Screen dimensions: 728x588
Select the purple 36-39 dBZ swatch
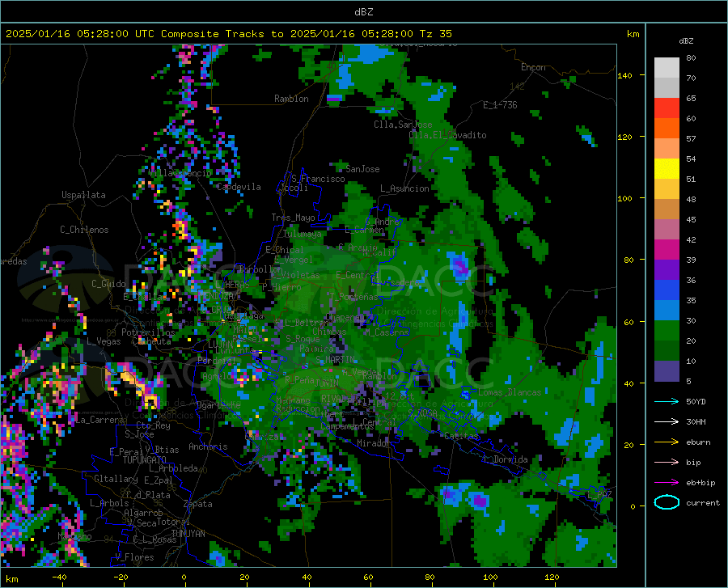667,270
